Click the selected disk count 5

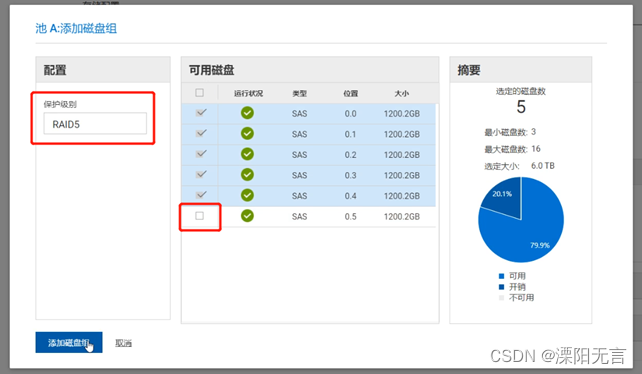coord(521,107)
